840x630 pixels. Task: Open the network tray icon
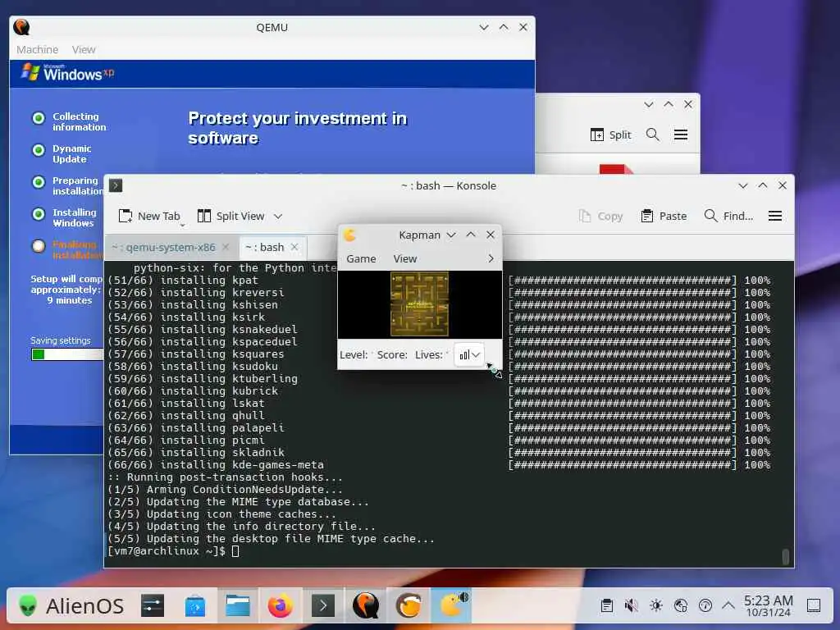coord(681,606)
